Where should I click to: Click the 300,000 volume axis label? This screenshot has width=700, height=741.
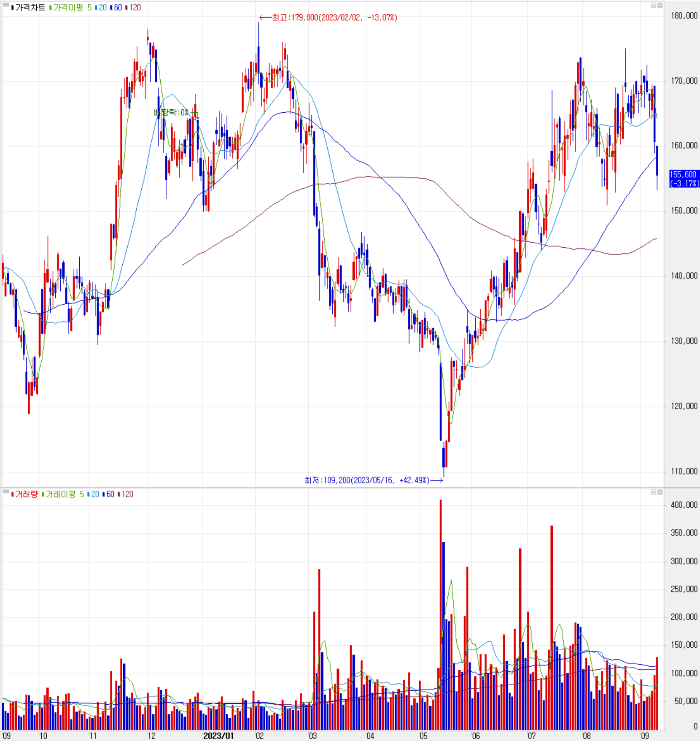pos(684,561)
